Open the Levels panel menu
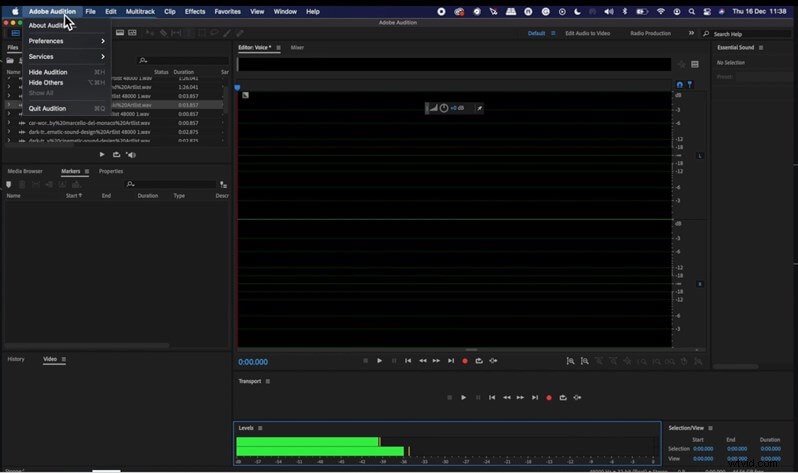 pyautogui.click(x=260, y=428)
